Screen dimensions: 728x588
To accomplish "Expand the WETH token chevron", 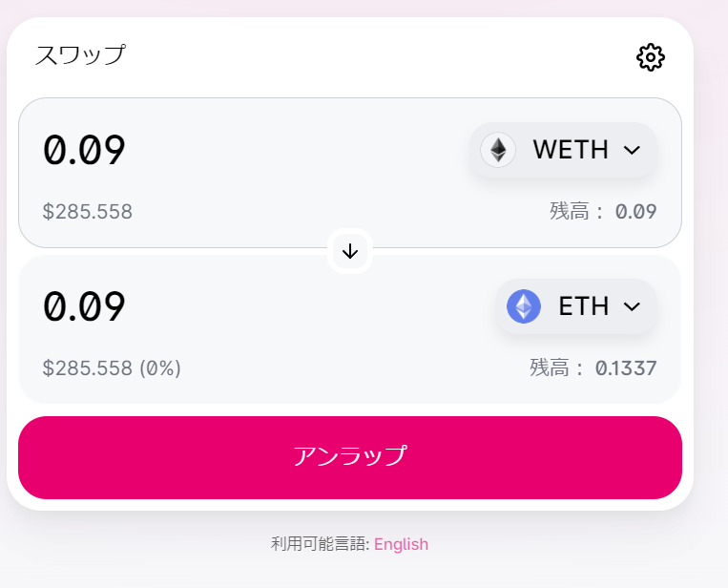I will 632,150.
